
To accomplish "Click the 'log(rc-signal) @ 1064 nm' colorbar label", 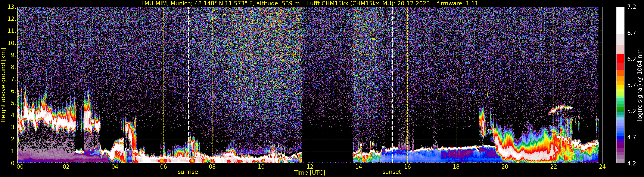I will click(640, 85).
